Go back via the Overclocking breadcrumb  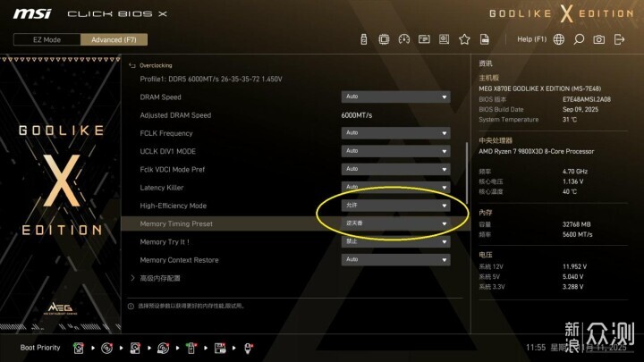[156, 65]
